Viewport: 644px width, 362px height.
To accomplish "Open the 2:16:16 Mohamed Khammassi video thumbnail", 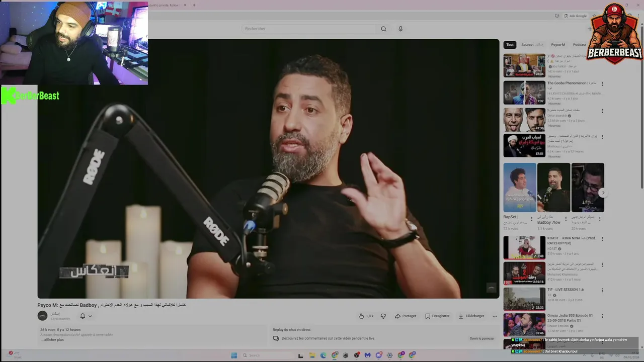I will (524, 273).
